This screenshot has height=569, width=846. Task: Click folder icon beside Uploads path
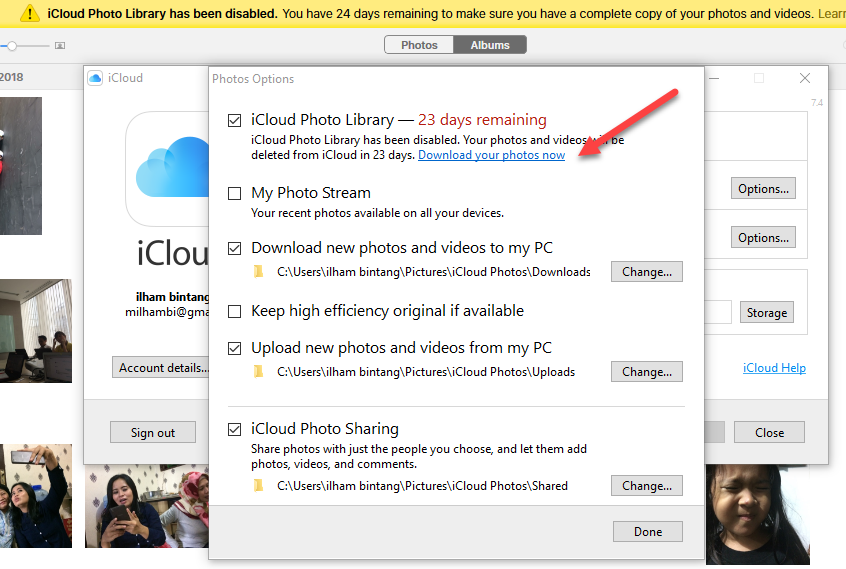point(259,372)
